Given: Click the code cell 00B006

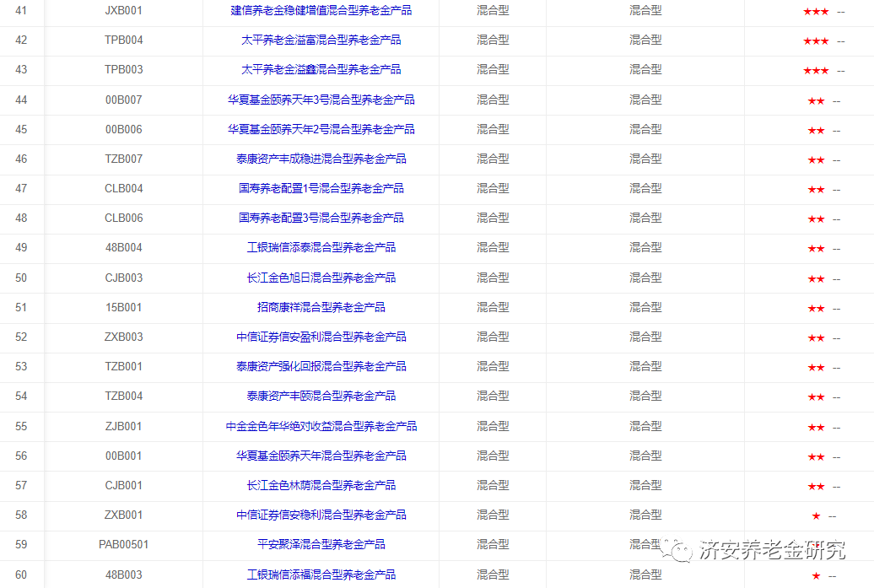Looking at the screenshot, I should point(124,129).
